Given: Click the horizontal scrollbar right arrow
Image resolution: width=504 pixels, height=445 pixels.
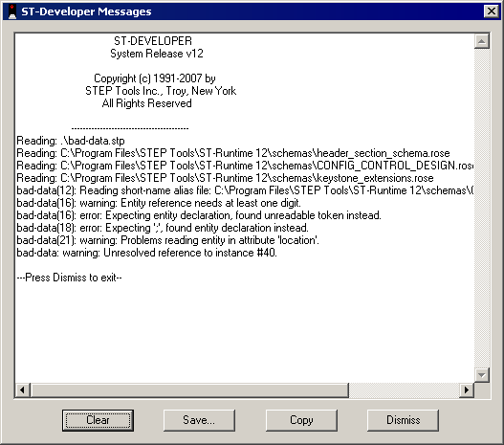Looking at the screenshot, I should tap(467, 390).
